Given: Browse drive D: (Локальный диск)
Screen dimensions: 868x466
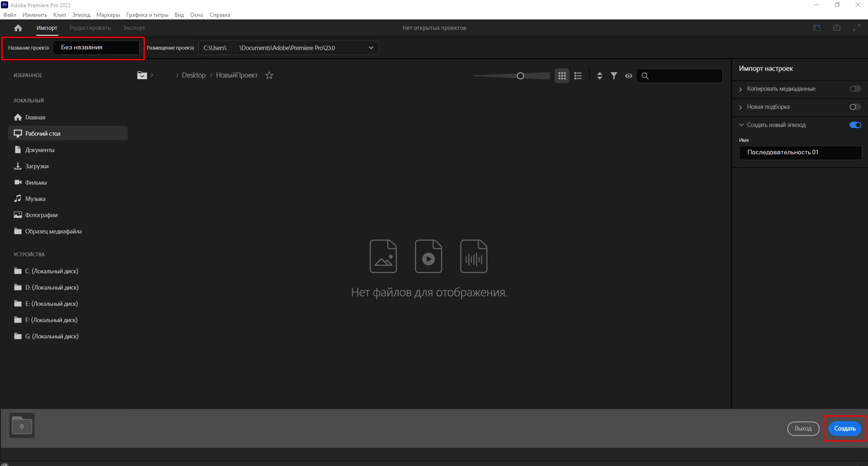Looking at the screenshot, I should tap(68, 287).
